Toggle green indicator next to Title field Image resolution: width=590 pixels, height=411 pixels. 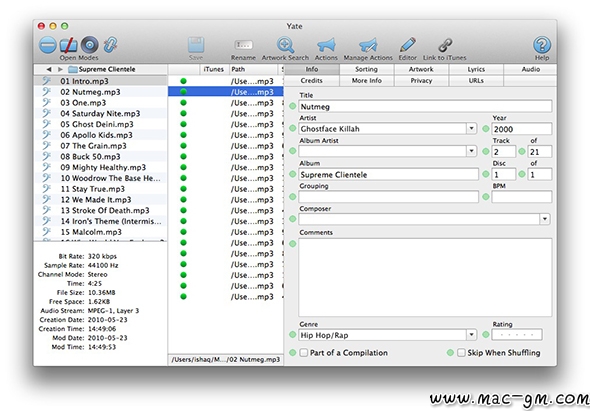292,107
